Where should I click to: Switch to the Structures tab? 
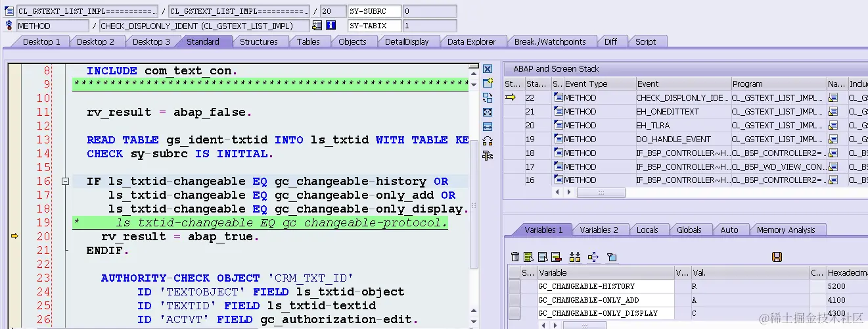tap(258, 41)
